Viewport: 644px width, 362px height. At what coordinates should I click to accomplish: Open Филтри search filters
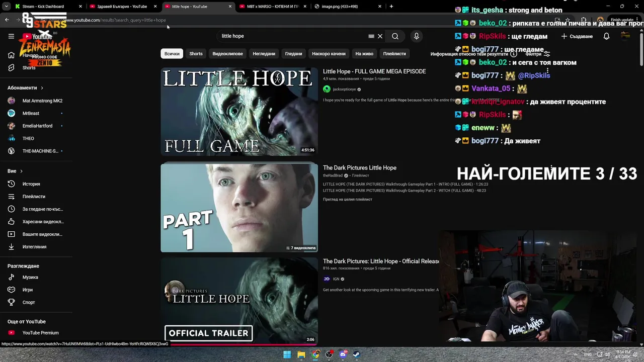pyautogui.click(x=537, y=54)
